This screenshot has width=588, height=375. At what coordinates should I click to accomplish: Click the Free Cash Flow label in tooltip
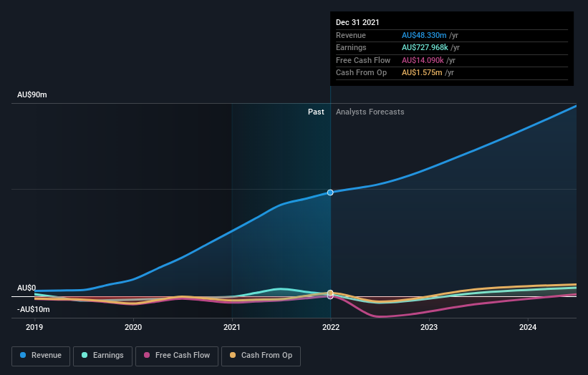[x=363, y=60]
